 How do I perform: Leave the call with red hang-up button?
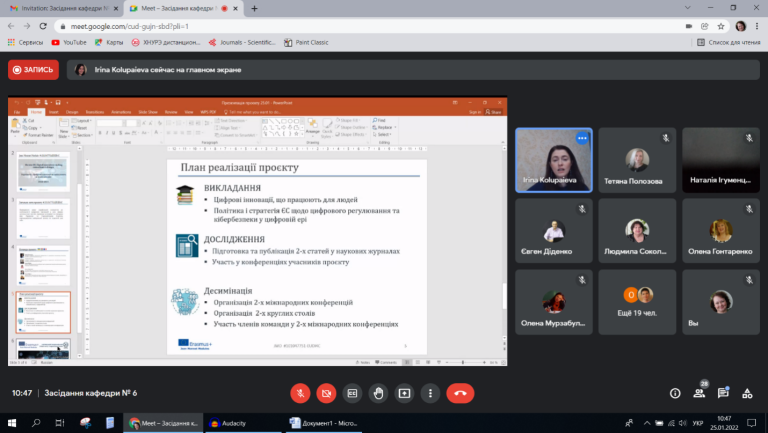pos(460,393)
